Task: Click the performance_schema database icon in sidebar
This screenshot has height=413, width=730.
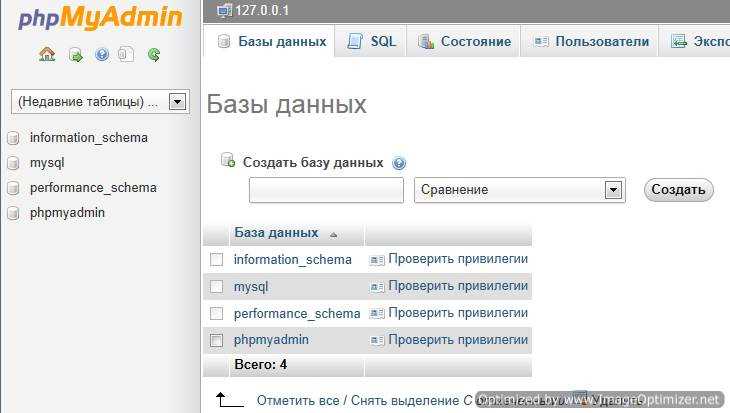Action: pos(14,188)
